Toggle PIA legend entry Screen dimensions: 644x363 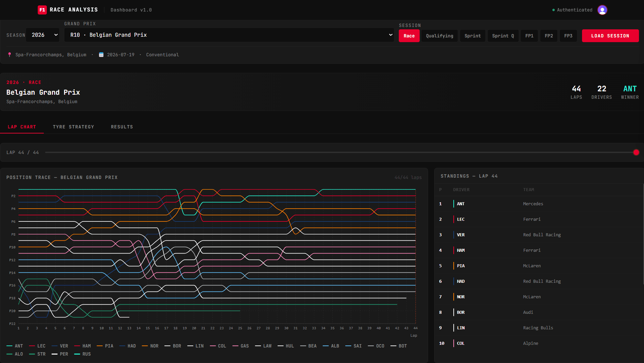pos(105,346)
